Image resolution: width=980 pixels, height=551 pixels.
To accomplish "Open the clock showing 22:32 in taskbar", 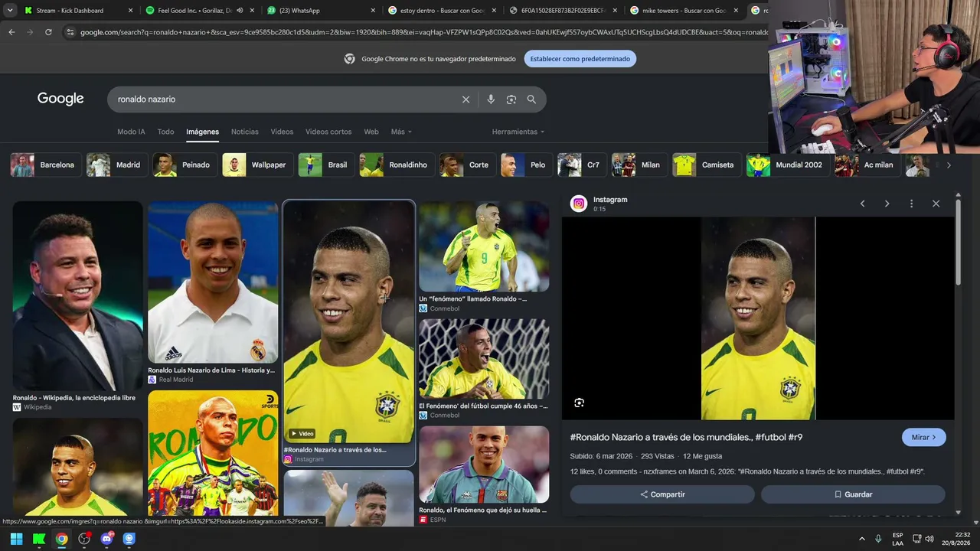I will point(956,539).
